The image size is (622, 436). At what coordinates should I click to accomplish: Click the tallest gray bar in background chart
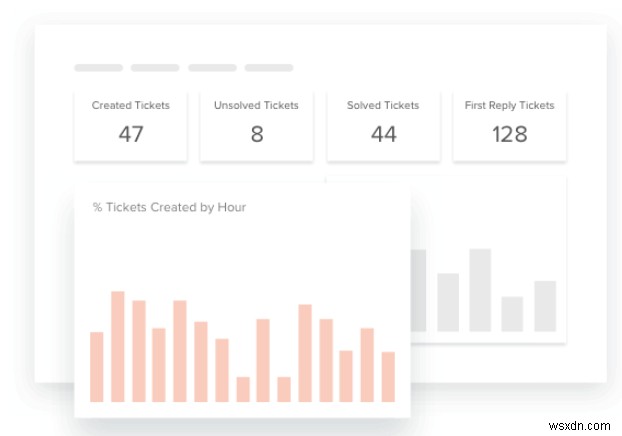tap(480, 290)
